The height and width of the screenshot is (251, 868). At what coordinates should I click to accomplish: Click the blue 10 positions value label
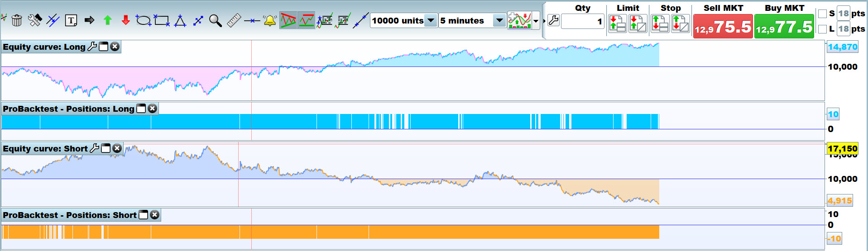[x=833, y=114]
